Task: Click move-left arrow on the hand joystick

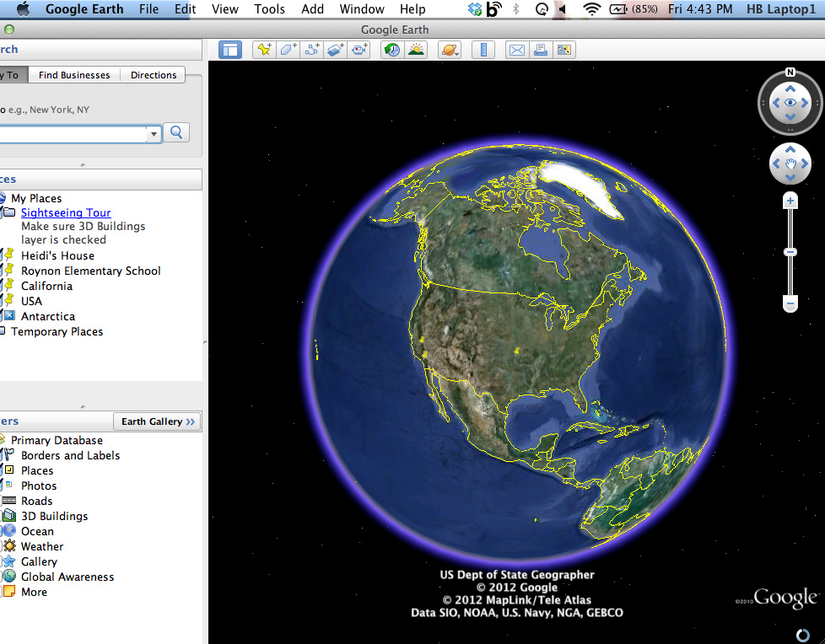Action: point(776,164)
